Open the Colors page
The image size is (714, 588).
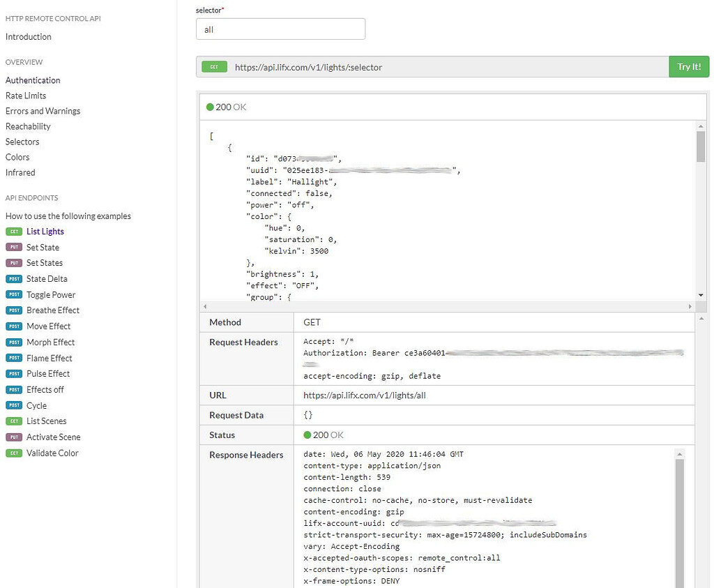[x=17, y=157]
